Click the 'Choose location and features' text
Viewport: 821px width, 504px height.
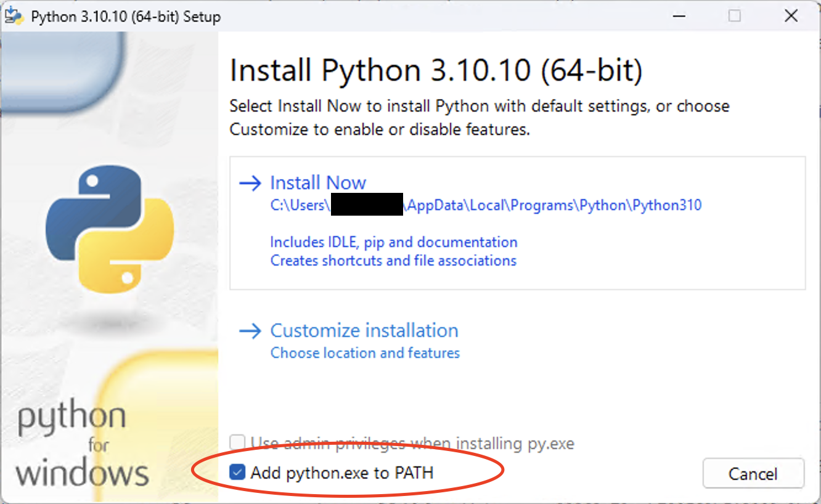365,353
